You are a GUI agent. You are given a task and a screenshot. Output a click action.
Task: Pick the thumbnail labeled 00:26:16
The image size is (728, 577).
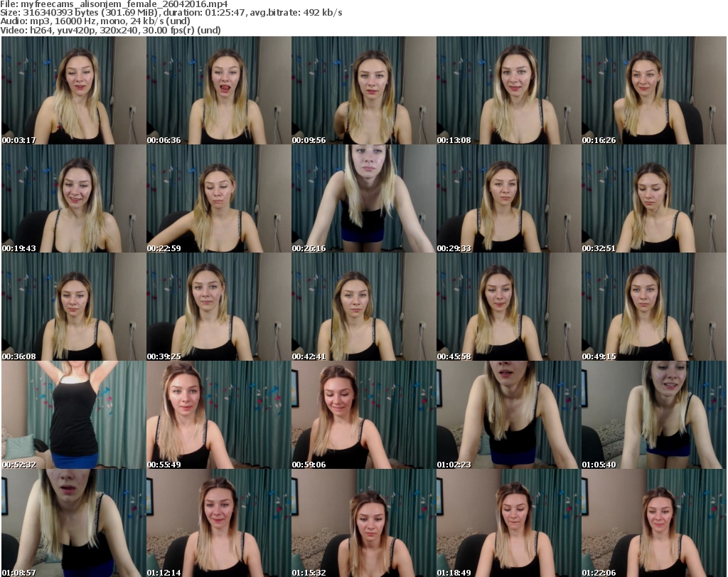[x=364, y=198]
